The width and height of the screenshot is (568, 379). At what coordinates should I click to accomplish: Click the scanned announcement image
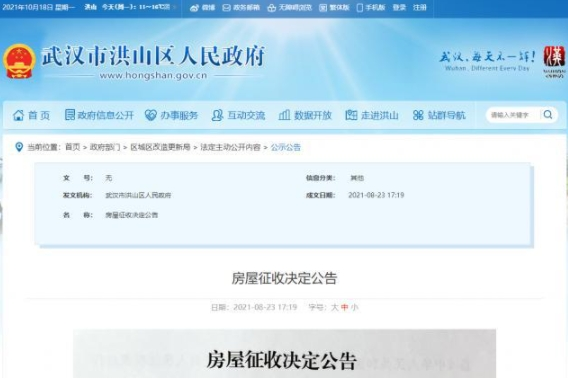coord(284,354)
